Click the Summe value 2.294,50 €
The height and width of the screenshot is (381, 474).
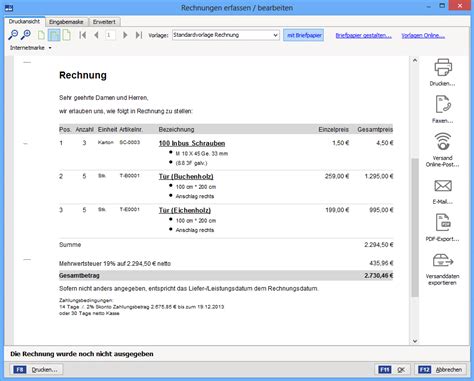pos(379,245)
